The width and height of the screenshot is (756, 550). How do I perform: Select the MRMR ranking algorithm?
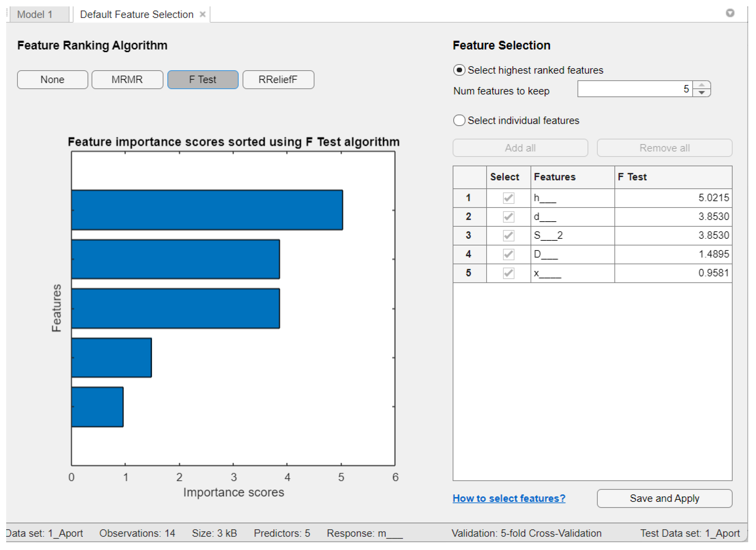coord(127,80)
